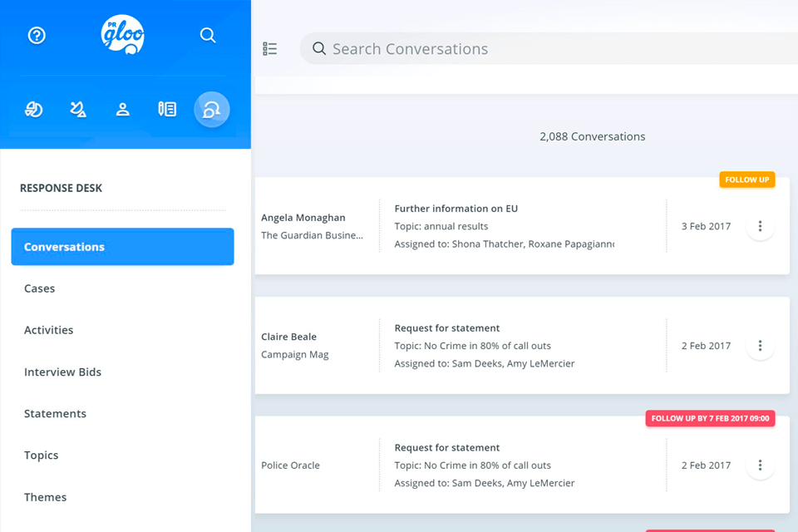Select the response desk chat icon
The width and height of the screenshot is (798, 532).
[x=212, y=109]
